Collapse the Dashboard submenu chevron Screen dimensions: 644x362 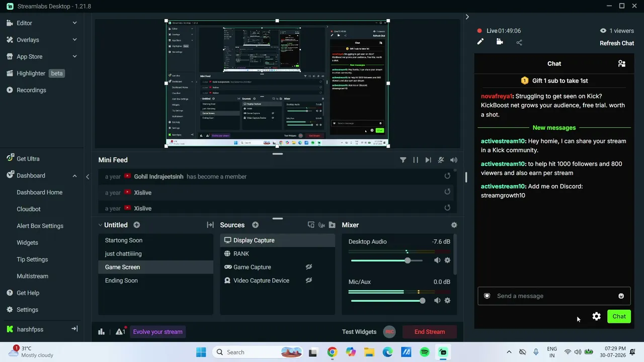74,175
